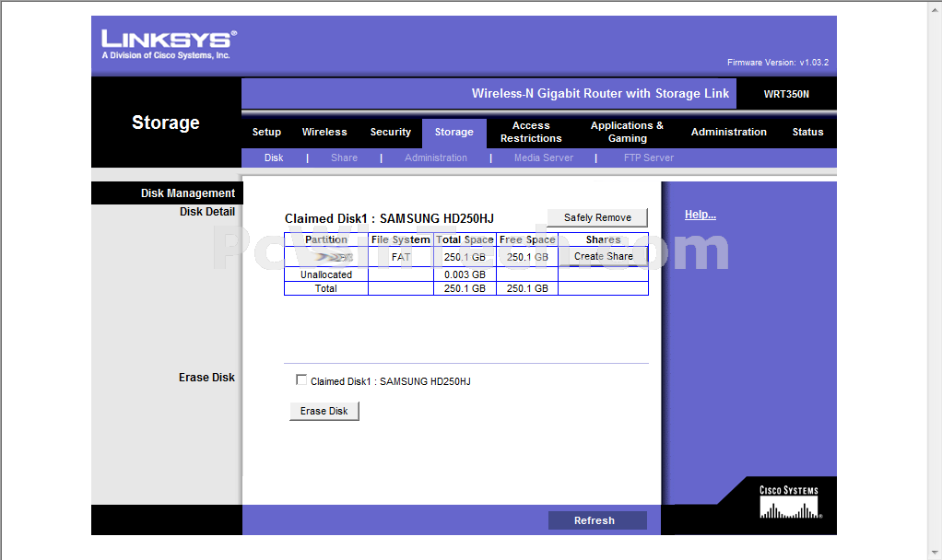Click the 'Partition' column header
The width and height of the screenshot is (942, 560).
(x=326, y=239)
